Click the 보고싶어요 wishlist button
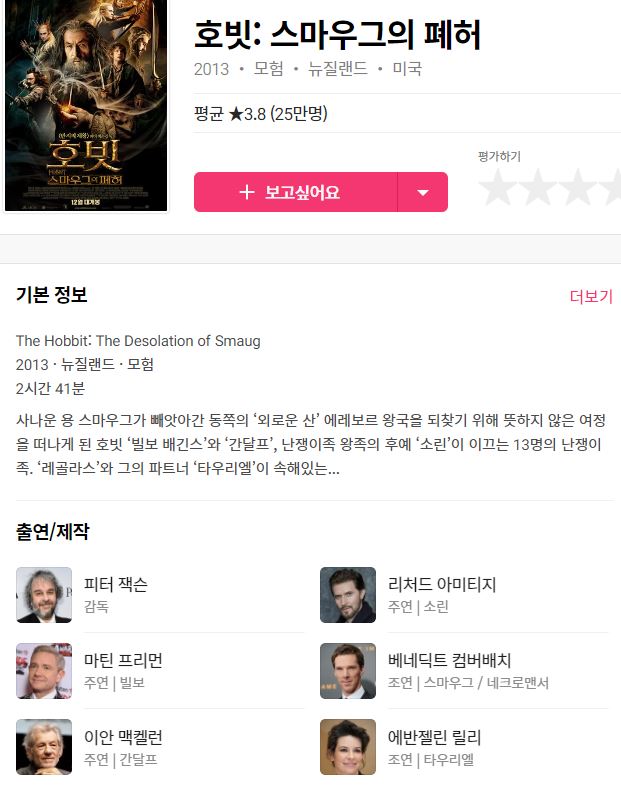The height and width of the screenshot is (798, 621). [295, 192]
